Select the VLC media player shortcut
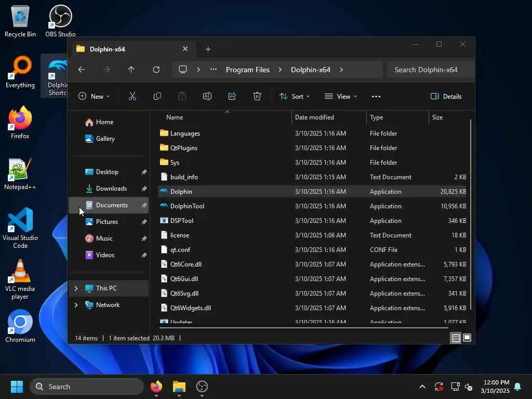Viewport: 532px width, 399px height. 20,279
